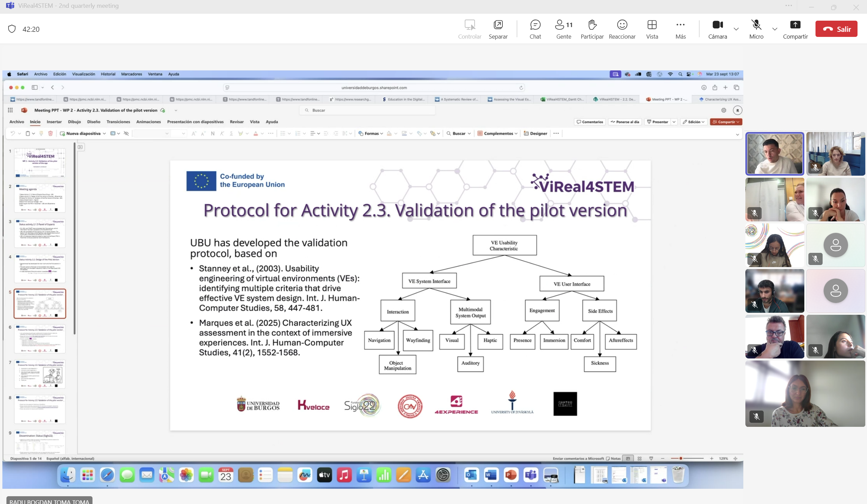
Task: Toggle the Cámara on or off
Action: click(717, 29)
